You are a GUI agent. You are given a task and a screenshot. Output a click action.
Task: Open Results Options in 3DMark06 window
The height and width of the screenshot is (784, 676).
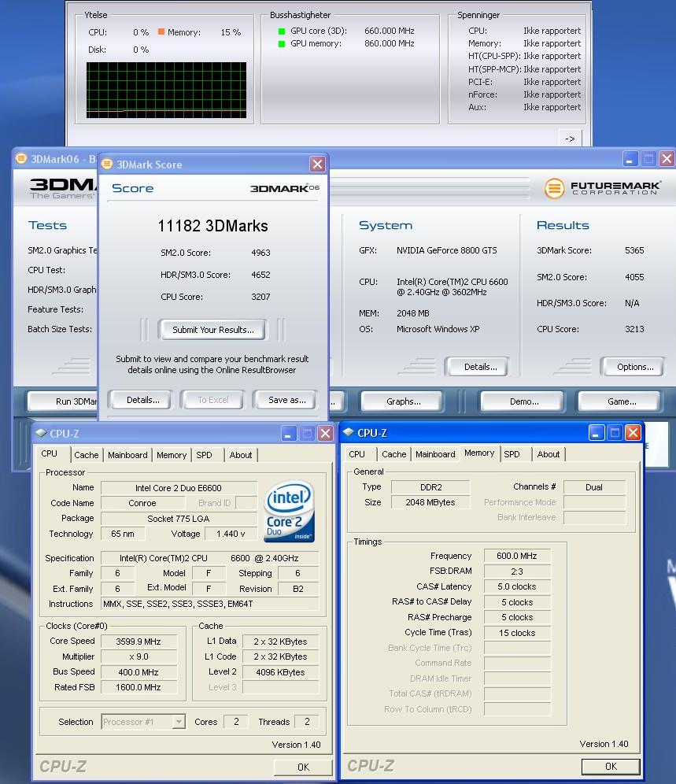(x=634, y=367)
